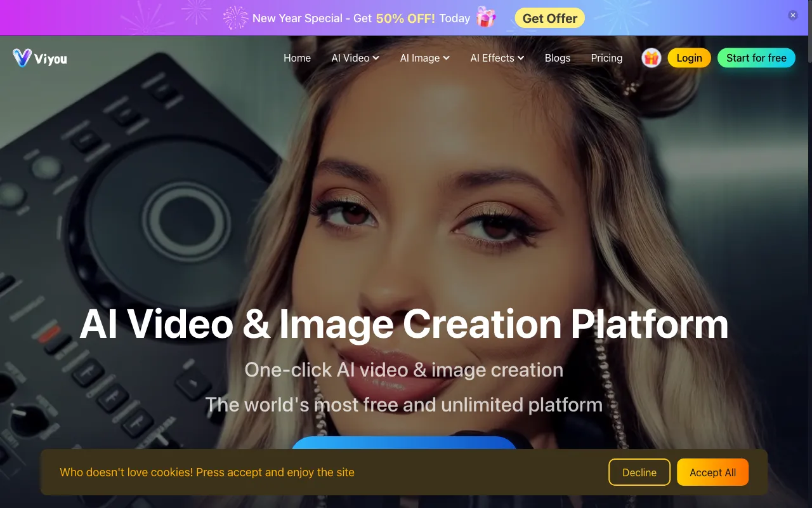812x508 pixels.
Task: Click the 'AI Video & Image Creation Platform' heading
Action: [404, 323]
